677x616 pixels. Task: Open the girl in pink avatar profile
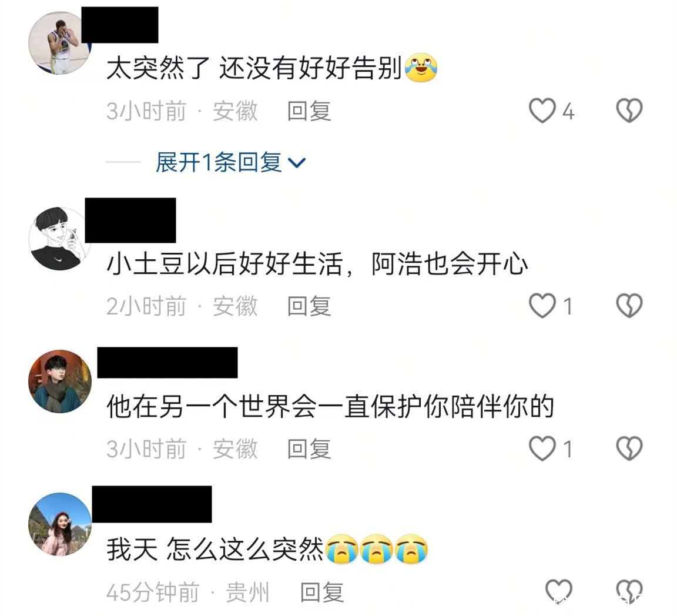click(x=59, y=524)
